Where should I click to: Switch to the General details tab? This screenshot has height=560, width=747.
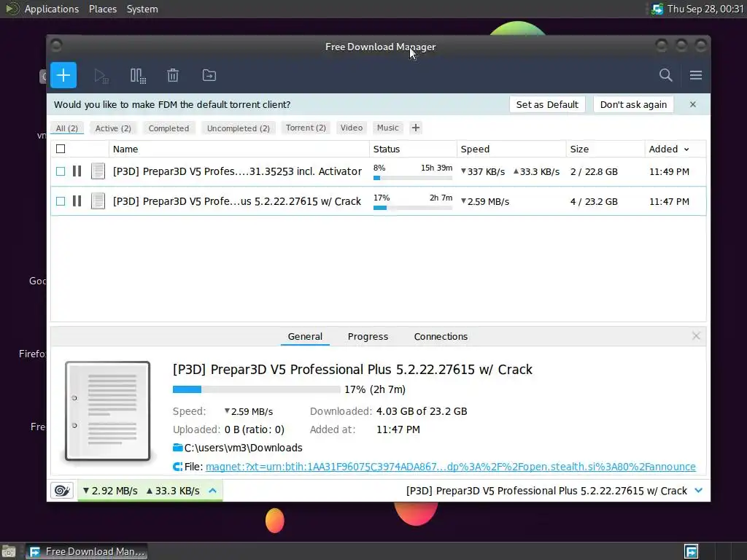tap(305, 336)
